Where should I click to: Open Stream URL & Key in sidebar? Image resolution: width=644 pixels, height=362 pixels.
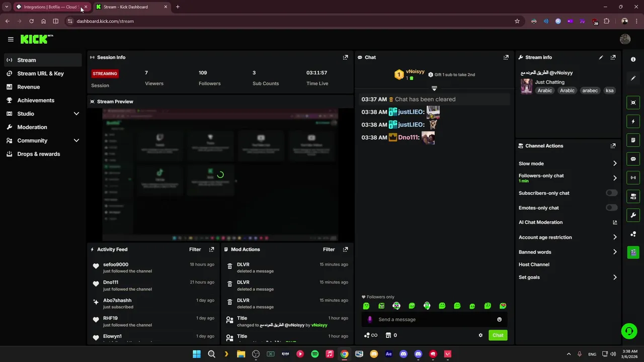(x=43, y=73)
